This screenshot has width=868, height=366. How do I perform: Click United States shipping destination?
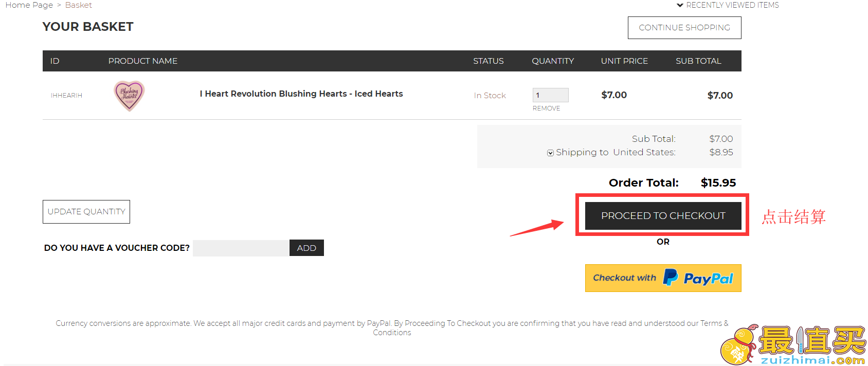tap(644, 152)
